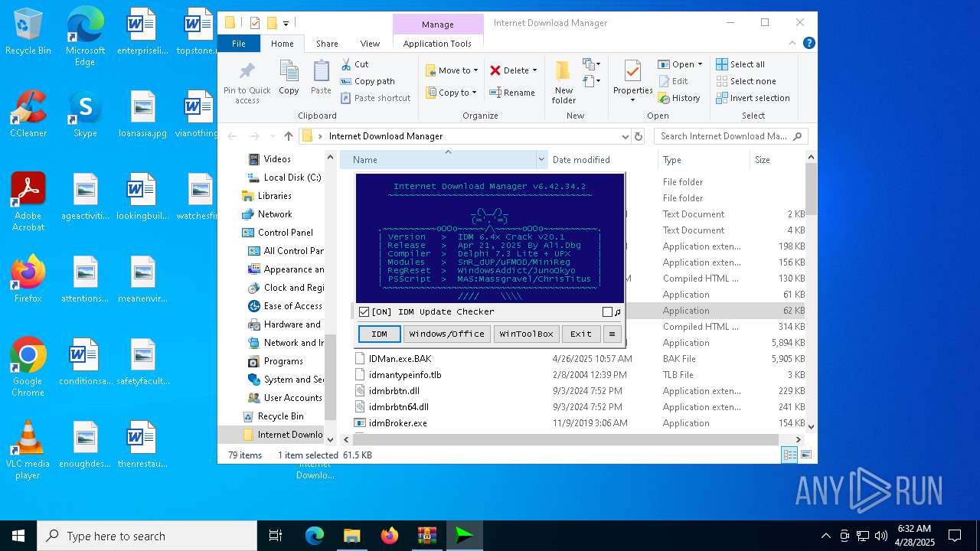Click the Windows/Office button

click(446, 334)
